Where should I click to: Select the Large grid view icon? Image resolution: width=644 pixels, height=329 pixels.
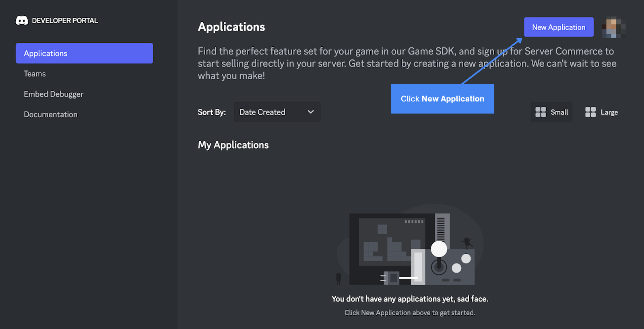coord(590,112)
